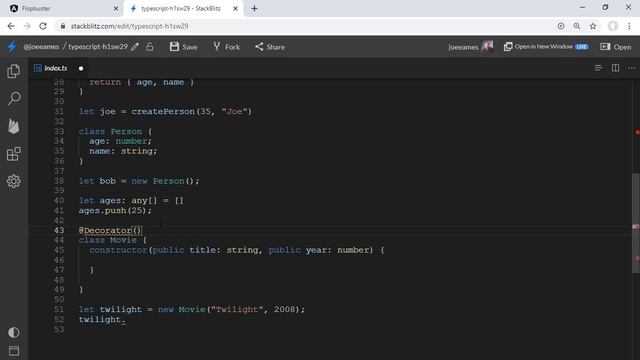Click the Open preview button
The width and height of the screenshot is (640, 360).
click(x=616, y=47)
